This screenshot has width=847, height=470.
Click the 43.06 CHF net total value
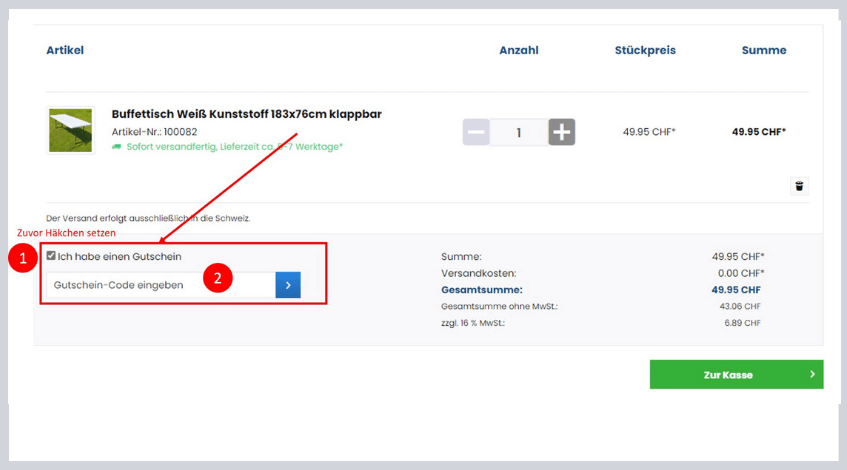coord(740,306)
